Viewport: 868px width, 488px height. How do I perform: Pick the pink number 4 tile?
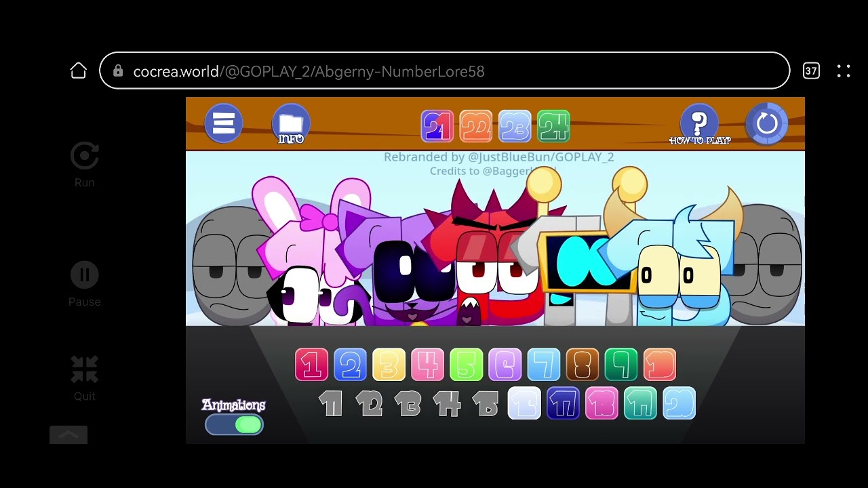(428, 365)
